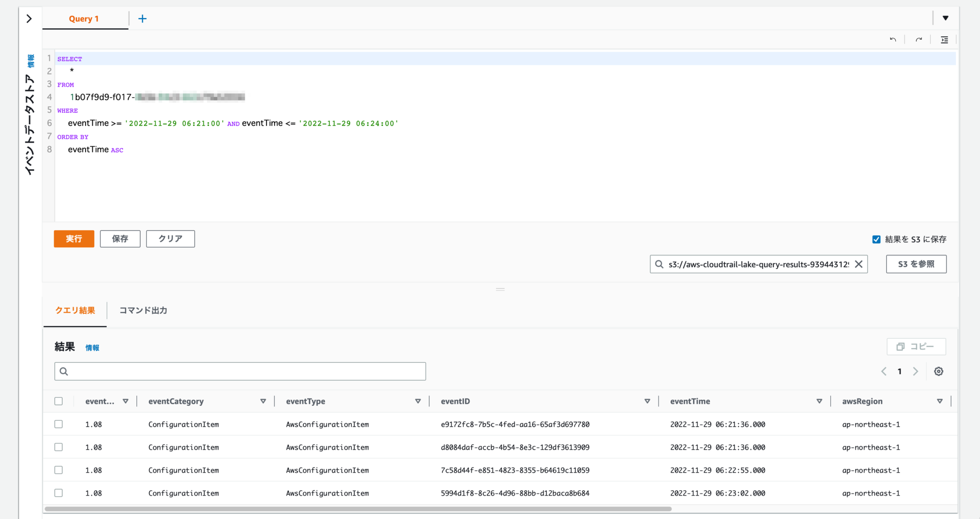Open the awsRegion column filter dropdown
Image resolution: width=980 pixels, height=519 pixels.
click(940, 401)
